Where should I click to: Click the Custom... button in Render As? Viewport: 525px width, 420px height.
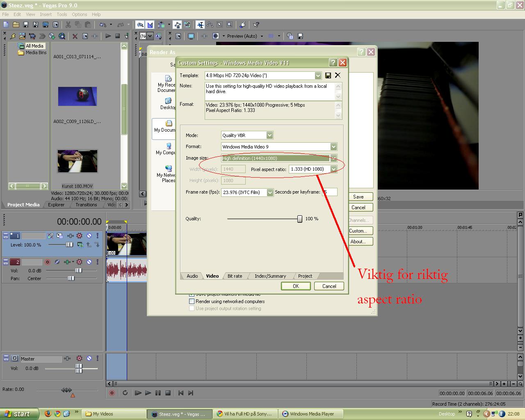tap(361, 231)
